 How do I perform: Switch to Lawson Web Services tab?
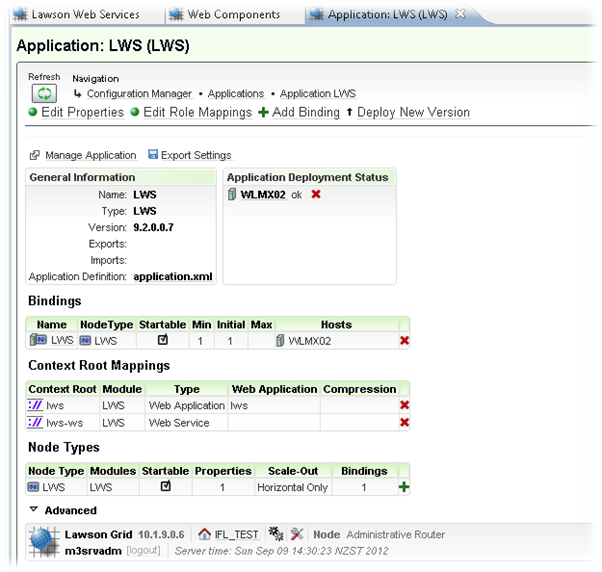76,15
